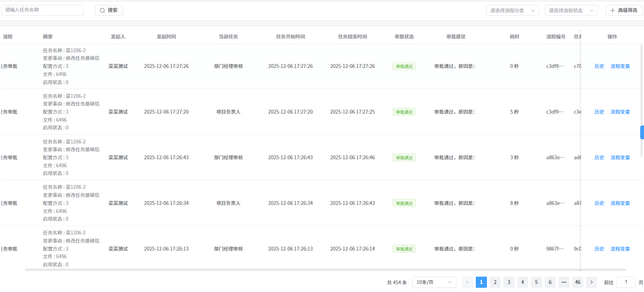644x292 pixels.
Task: Open advanced filter with plus icon
Action: (624, 10)
